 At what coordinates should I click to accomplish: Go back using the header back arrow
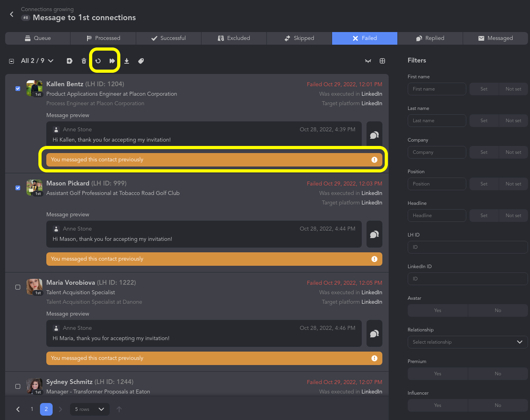coord(12,14)
